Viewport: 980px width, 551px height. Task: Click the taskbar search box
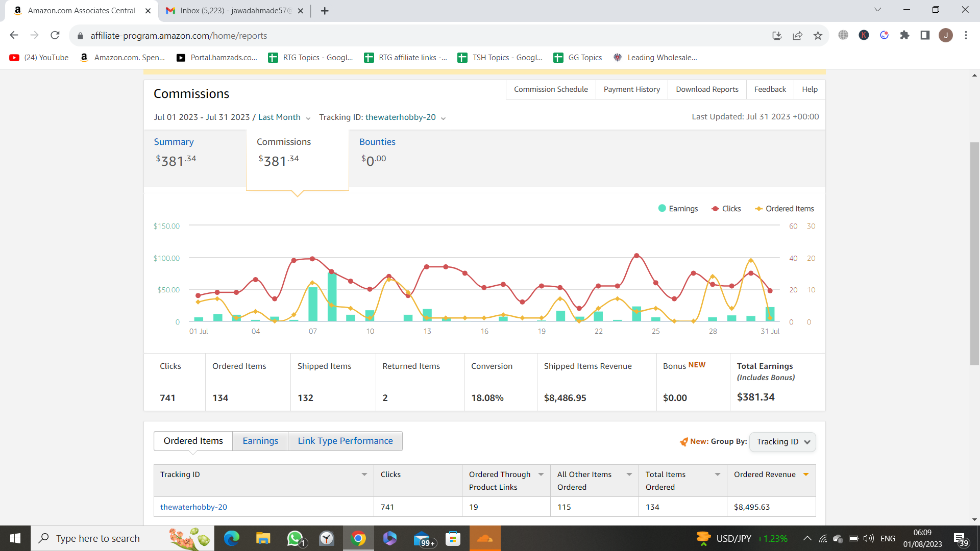[x=122, y=538]
